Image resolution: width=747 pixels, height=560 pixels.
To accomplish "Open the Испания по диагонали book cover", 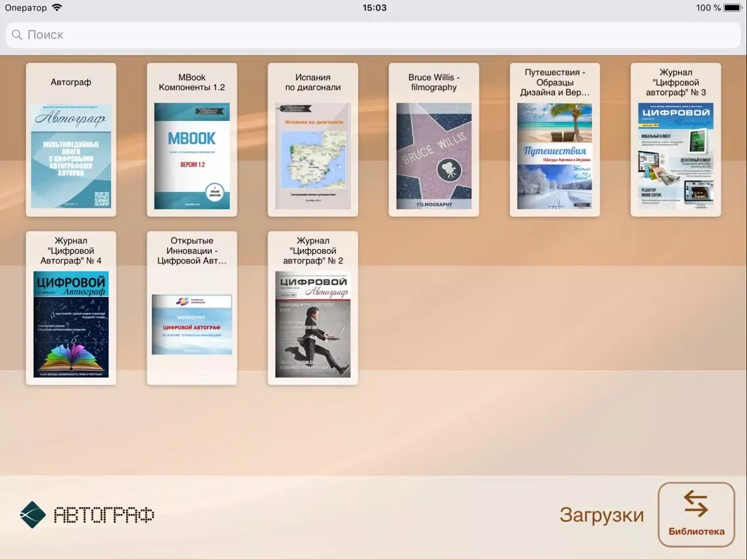I will point(313,156).
